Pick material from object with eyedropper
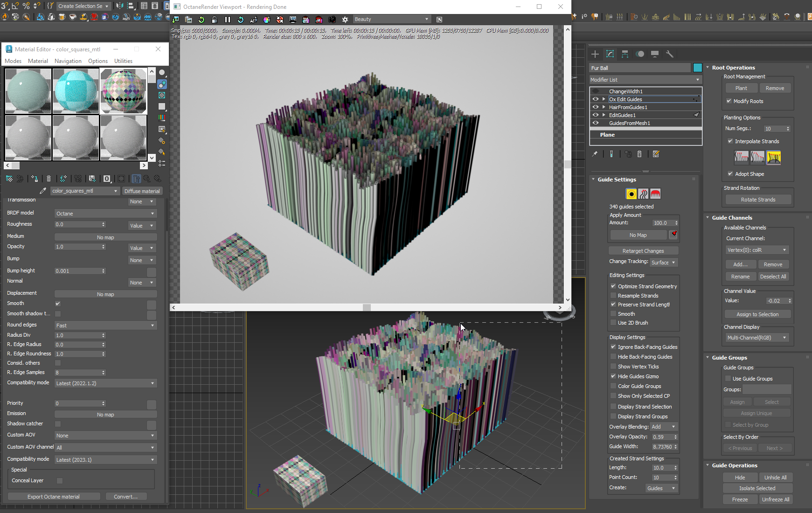The height and width of the screenshot is (513, 812). (43, 191)
